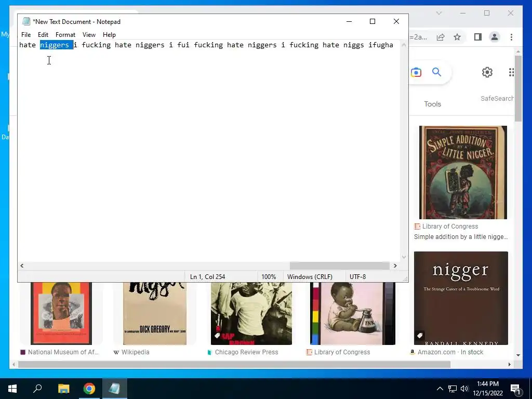The height and width of the screenshot is (399, 532).
Task: Open the network status tray icon
Action: click(x=453, y=389)
